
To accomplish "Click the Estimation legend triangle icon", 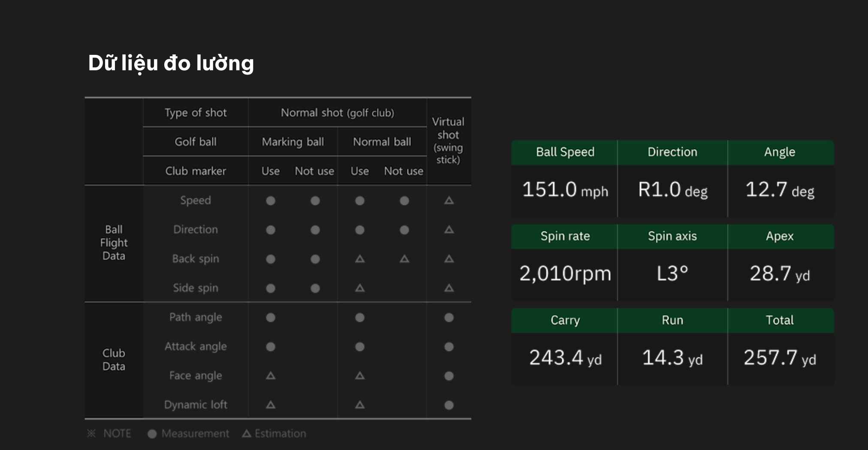I will click(247, 433).
